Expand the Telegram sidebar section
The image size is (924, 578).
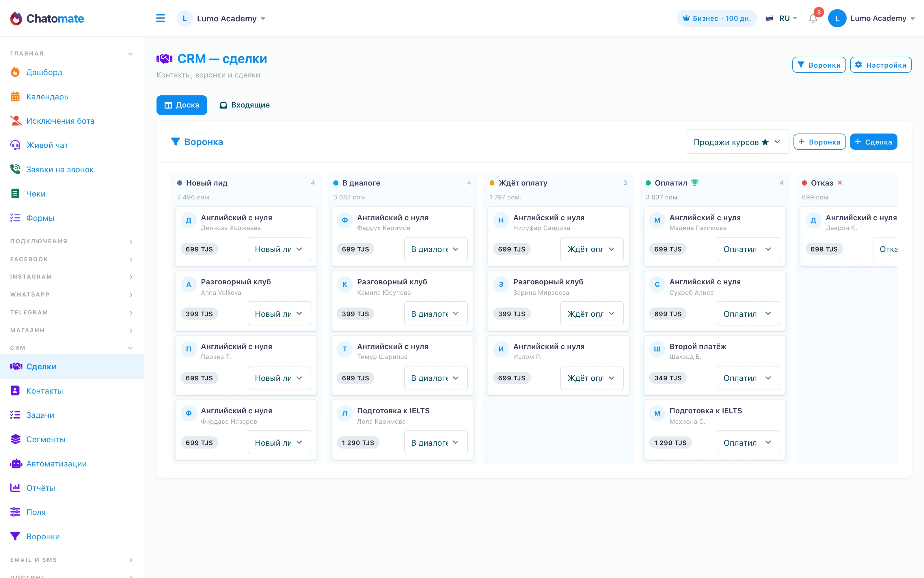72,312
